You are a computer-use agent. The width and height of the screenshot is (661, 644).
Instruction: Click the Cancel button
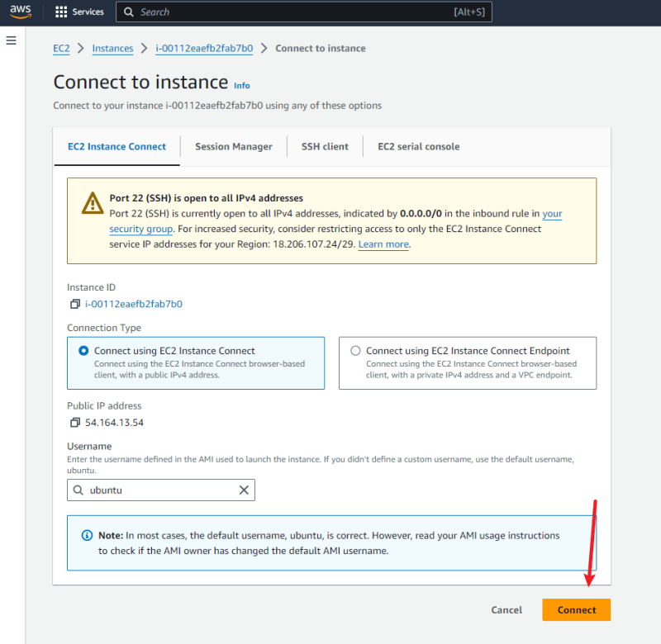pyautogui.click(x=506, y=609)
